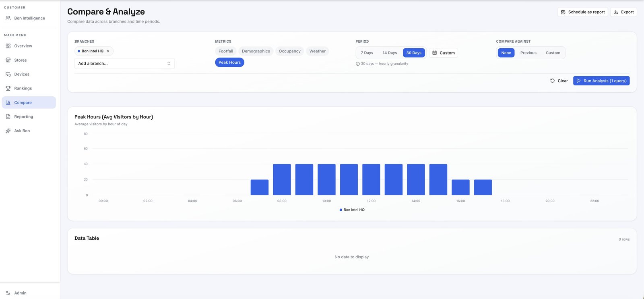The height and width of the screenshot is (299, 644).
Task: Open the Admin section
Action: point(29,293)
